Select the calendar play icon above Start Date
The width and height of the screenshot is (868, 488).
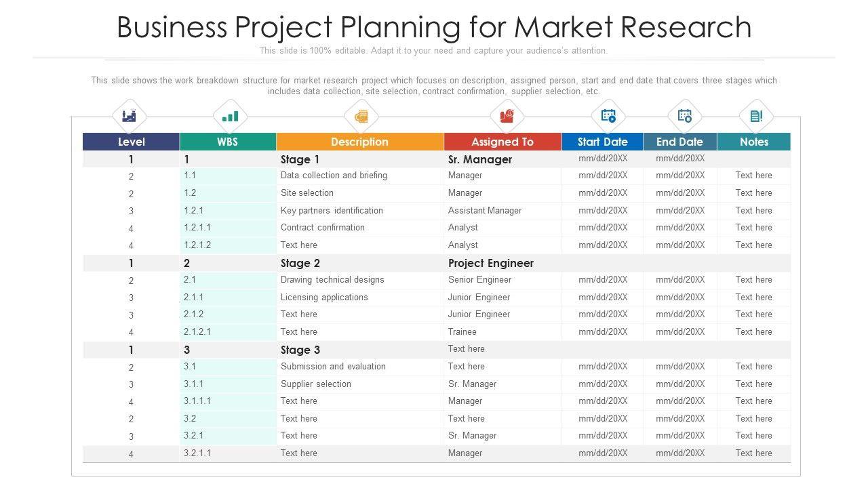608,117
